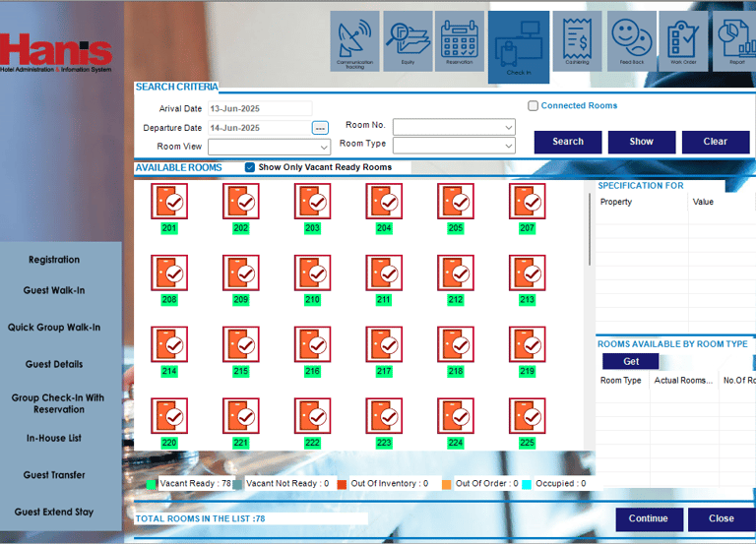This screenshot has width=756, height=544.
Task: Open Guest Extend Stay
Action: (x=54, y=512)
